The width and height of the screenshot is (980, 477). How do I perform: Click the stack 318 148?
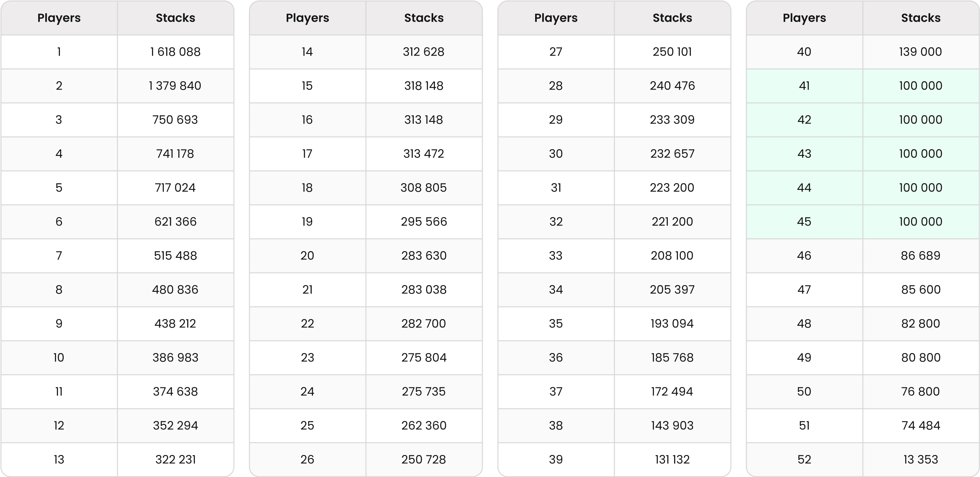pos(424,86)
